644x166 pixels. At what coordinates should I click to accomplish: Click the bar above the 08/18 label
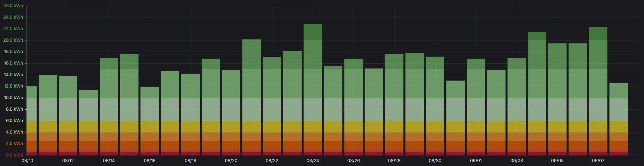(190, 115)
